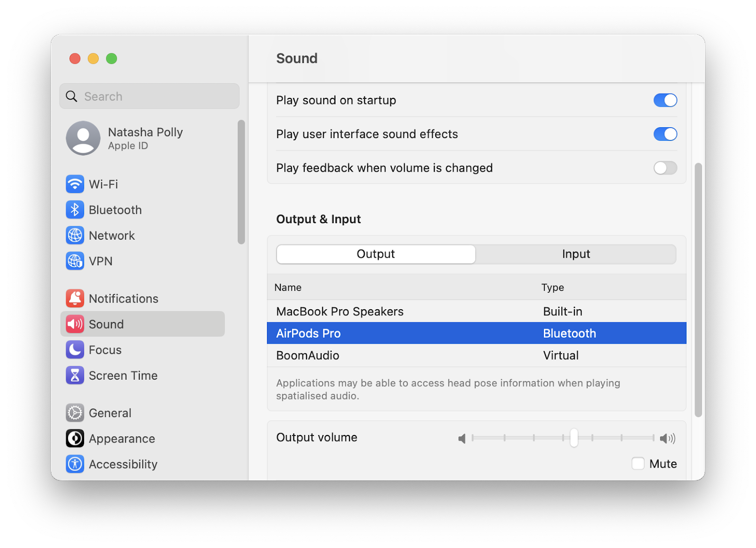Open Wi-Fi settings from sidebar
Screen dimensions: 756x548
coord(103,184)
